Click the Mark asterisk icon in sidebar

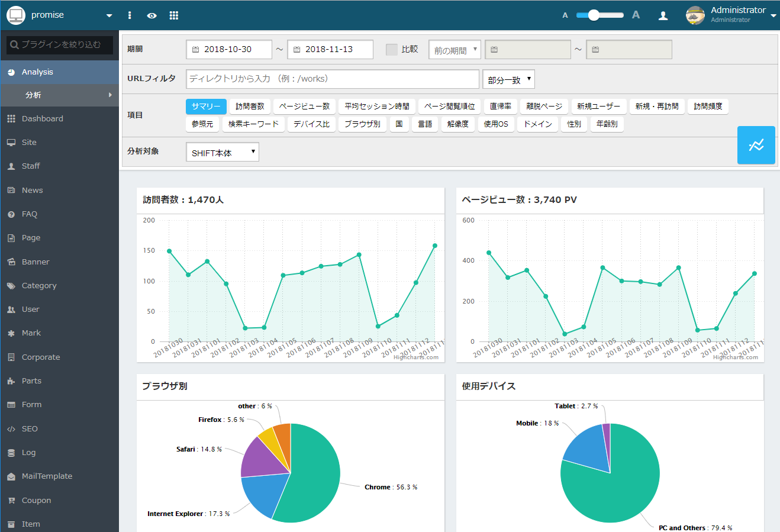tap(11, 333)
